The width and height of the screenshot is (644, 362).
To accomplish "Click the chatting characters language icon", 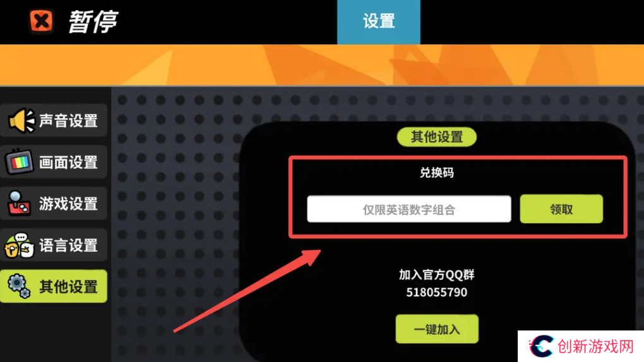I will coord(19,245).
